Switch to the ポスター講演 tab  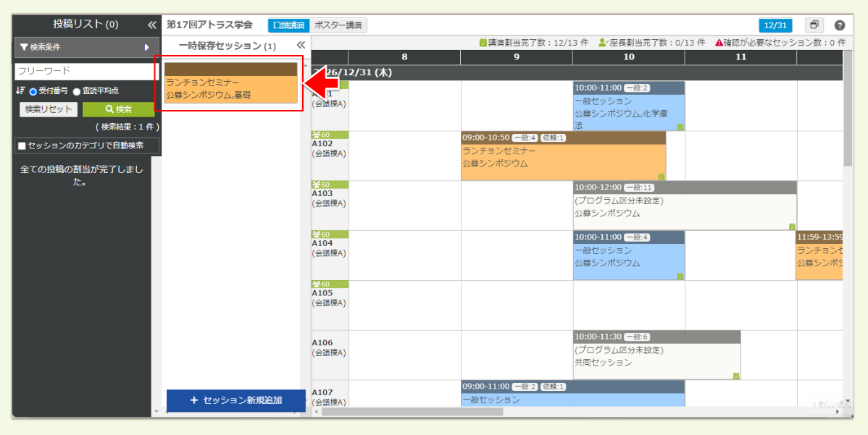(338, 25)
